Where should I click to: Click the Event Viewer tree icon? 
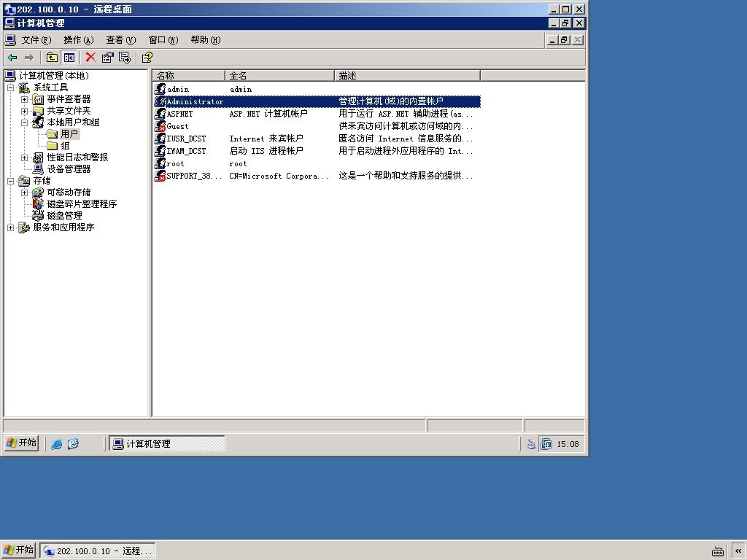[38, 99]
